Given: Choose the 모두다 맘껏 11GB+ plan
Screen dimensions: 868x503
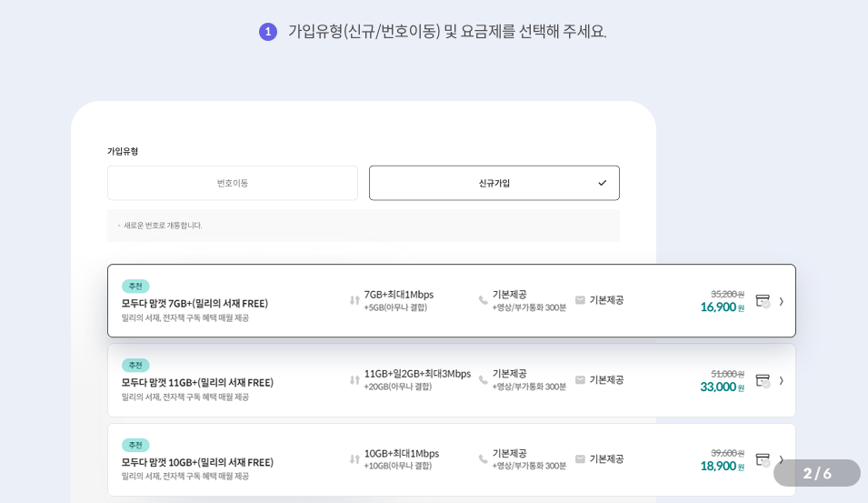Looking at the screenshot, I should point(451,380).
